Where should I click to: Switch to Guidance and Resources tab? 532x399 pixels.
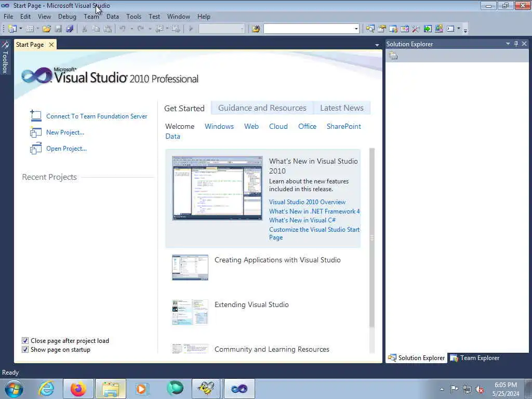262,108
